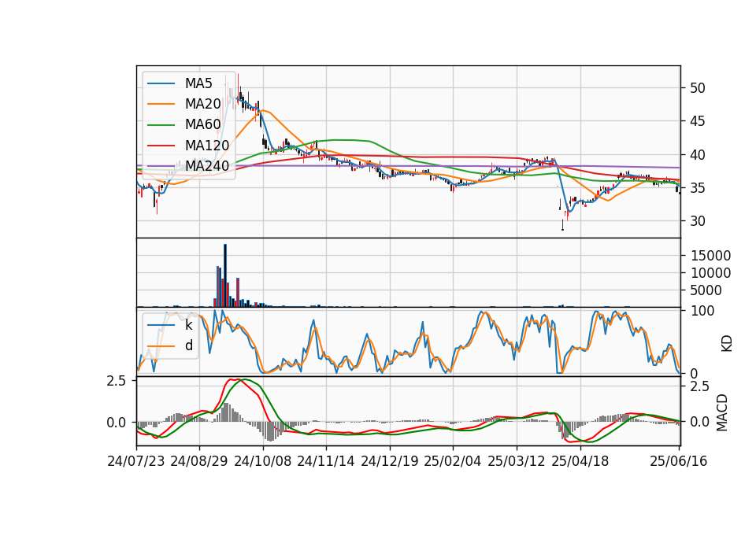Click the price axis value 30
Screen dimensions: 756x543
697,221
